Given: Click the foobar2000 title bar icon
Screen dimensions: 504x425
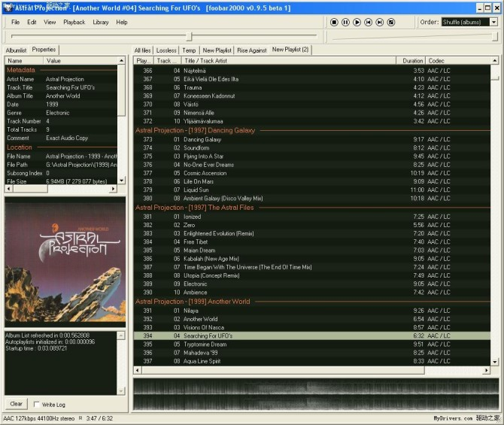Looking at the screenshot, I should [7, 7].
